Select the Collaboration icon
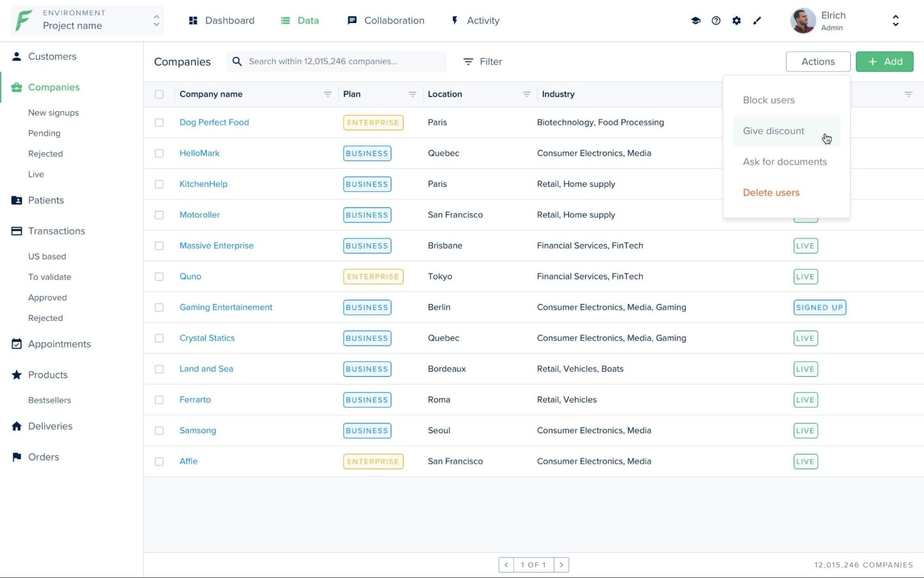Screen dimensions: 924x578 pos(352,21)
